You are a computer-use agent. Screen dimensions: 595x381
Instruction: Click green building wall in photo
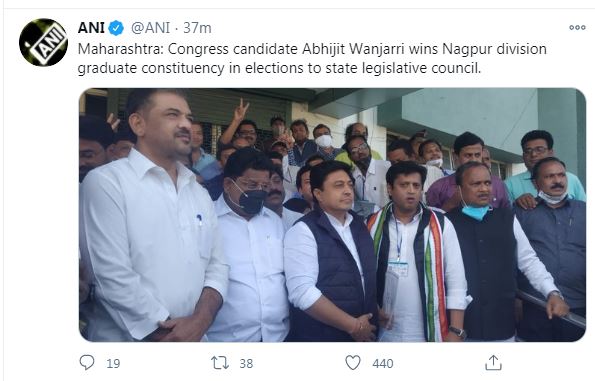(471, 114)
